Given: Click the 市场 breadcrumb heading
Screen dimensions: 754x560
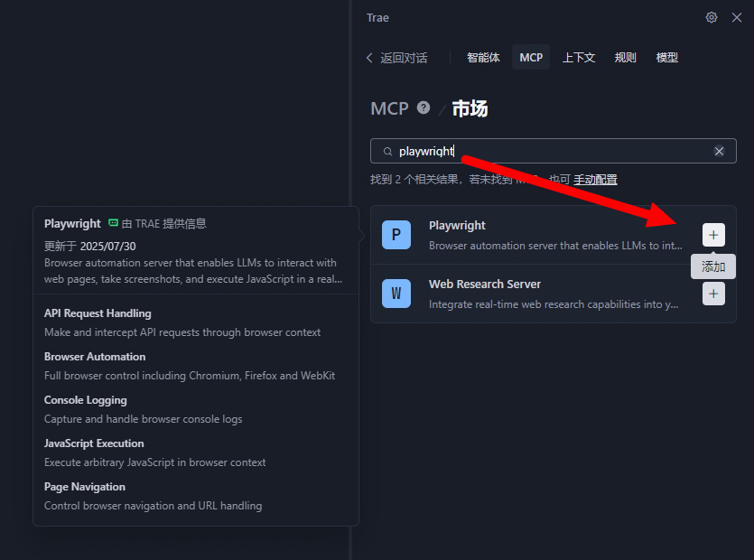Looking at the screenshot, I should (x=470, y=108).
